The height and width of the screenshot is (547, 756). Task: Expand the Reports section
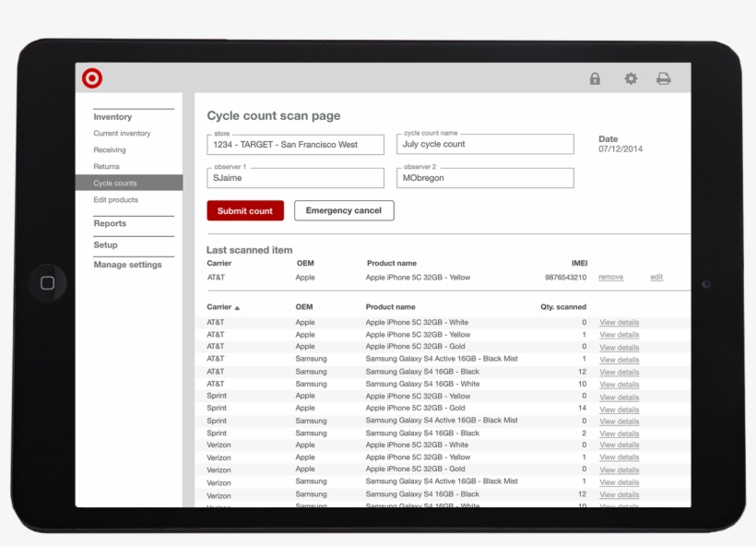tap(110, 223)
